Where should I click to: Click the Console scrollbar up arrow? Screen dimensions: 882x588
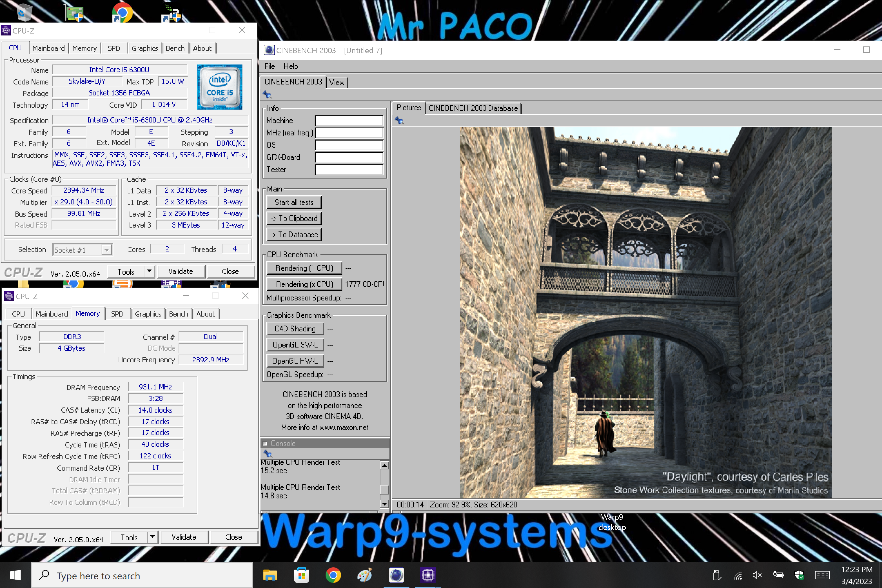point(384,465)
